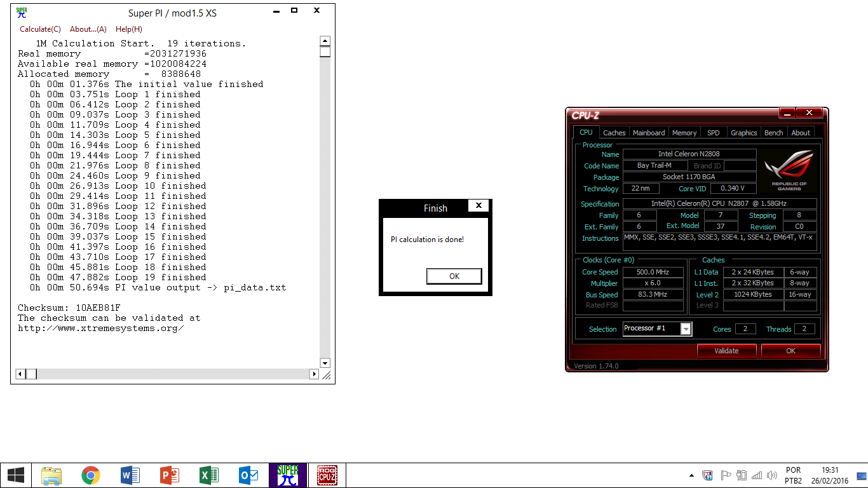Click OK in the CPU-Z window
The image size is (868, 488).
coord(790,351)
